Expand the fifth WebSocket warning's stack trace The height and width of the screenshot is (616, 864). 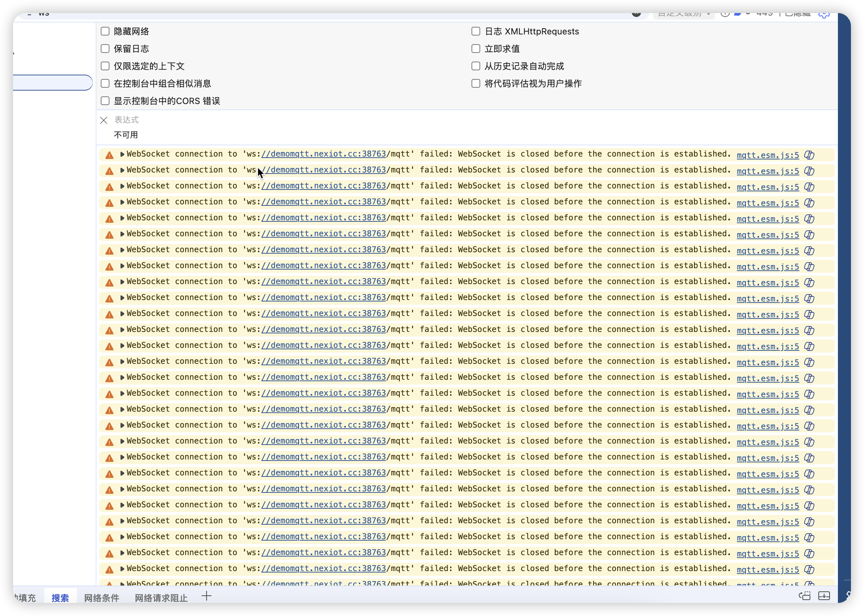coord(122,218)
